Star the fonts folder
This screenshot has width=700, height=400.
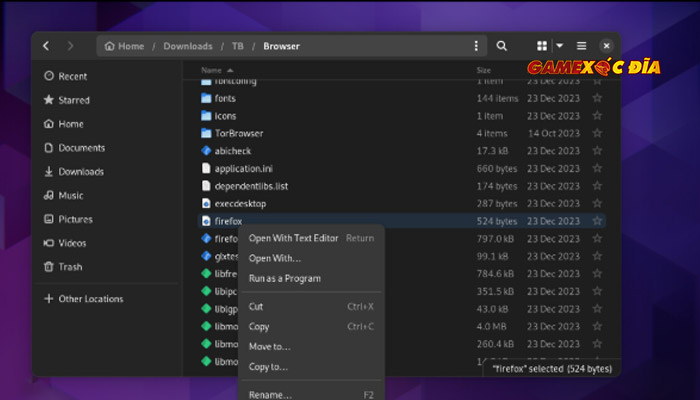pyautogui.click(x=597, y=98)
